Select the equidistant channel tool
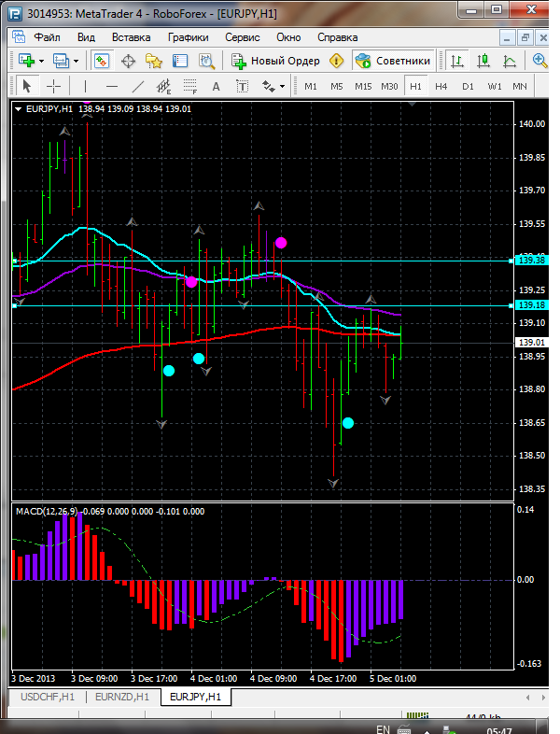560x734 pixels. click(163, 86)
